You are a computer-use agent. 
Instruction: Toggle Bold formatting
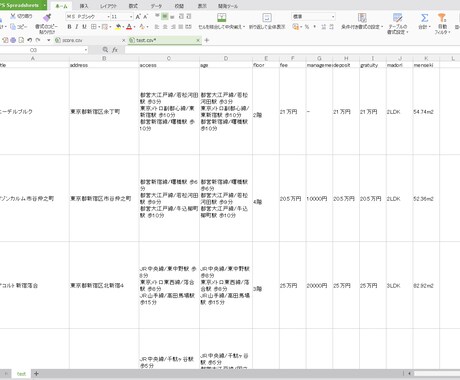pyautogui.click(x=69, y=27)
